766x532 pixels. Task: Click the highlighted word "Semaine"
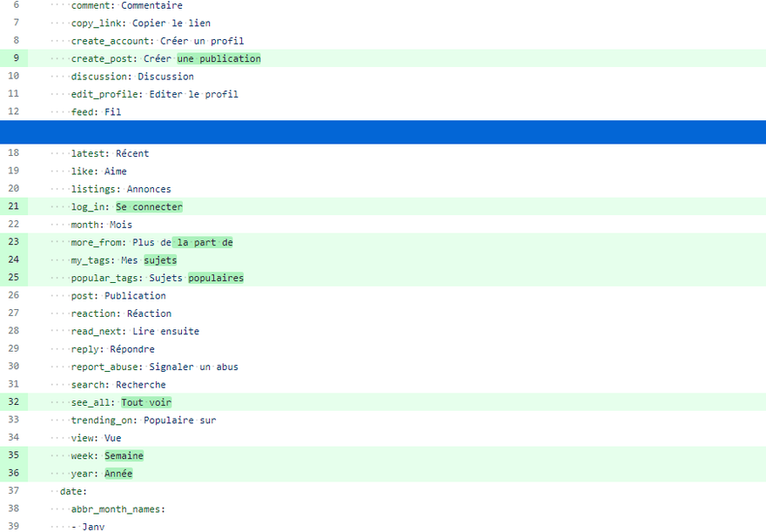coord(124,455)
